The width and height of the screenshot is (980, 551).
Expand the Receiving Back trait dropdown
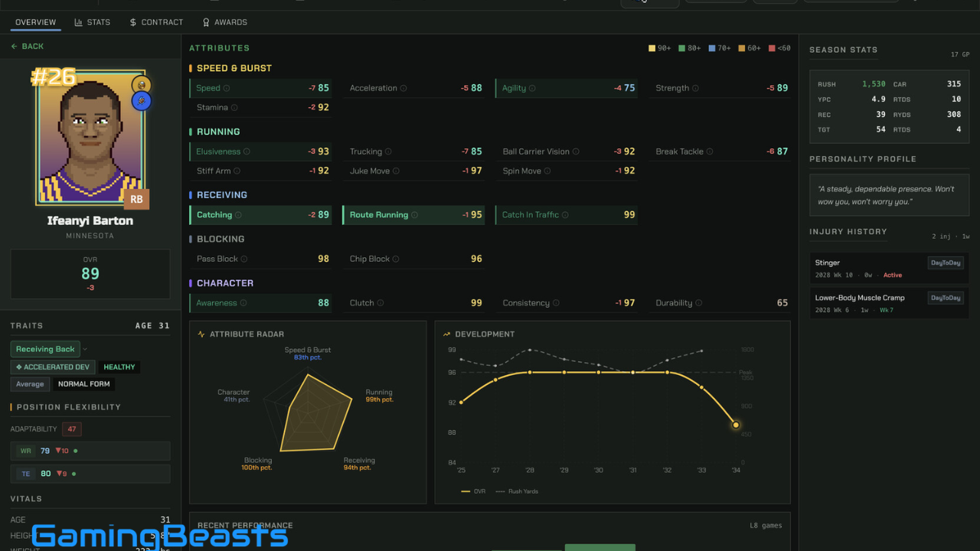[x=85, y=349]
